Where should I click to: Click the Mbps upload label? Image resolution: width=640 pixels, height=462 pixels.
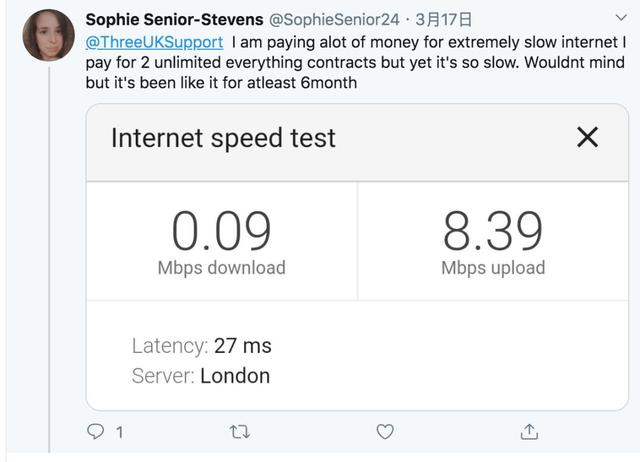point(493,268)
